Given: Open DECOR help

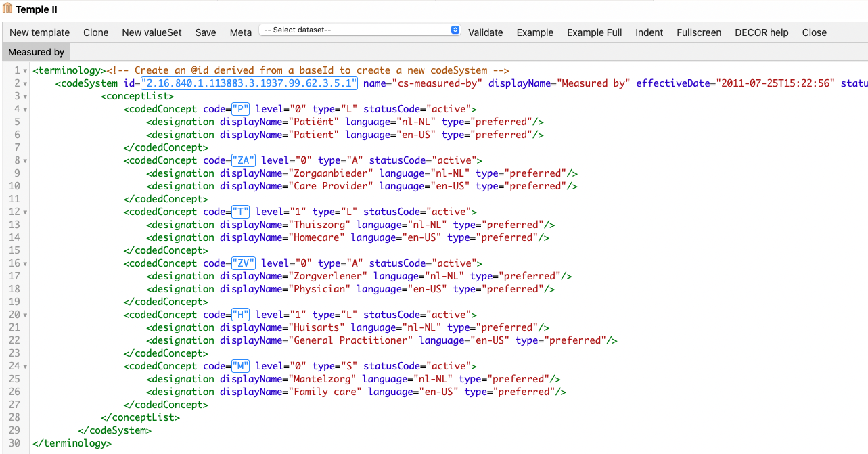Looking at the screenshot, I should [761, 32].
